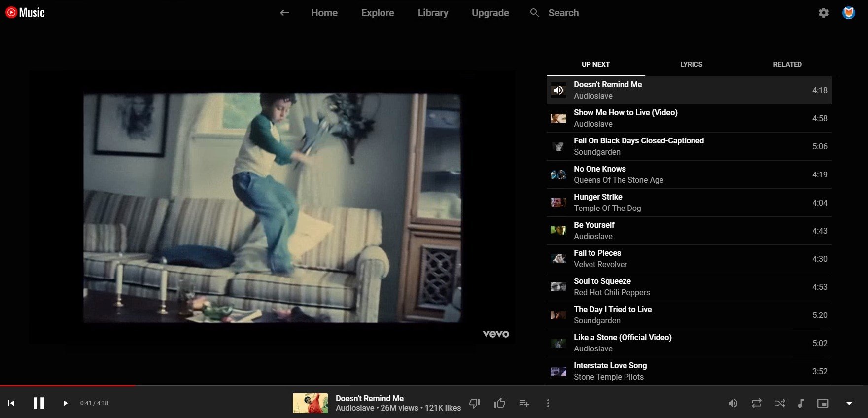Play Be Yourself from queue

pyautogui.click(x=689, y=231)
